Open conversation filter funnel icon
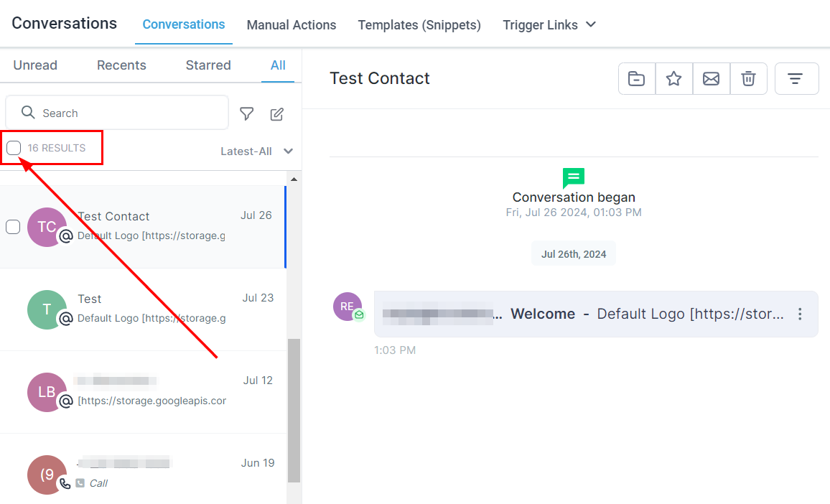The width and height of the screenshot is (830, 504). tap(247, 114)
